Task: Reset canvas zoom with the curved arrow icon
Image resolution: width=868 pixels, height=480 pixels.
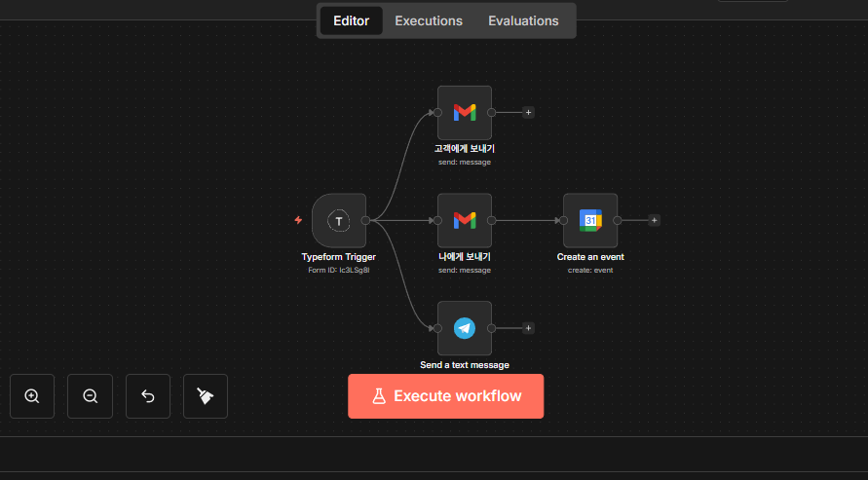Action: tap(148, 396)
